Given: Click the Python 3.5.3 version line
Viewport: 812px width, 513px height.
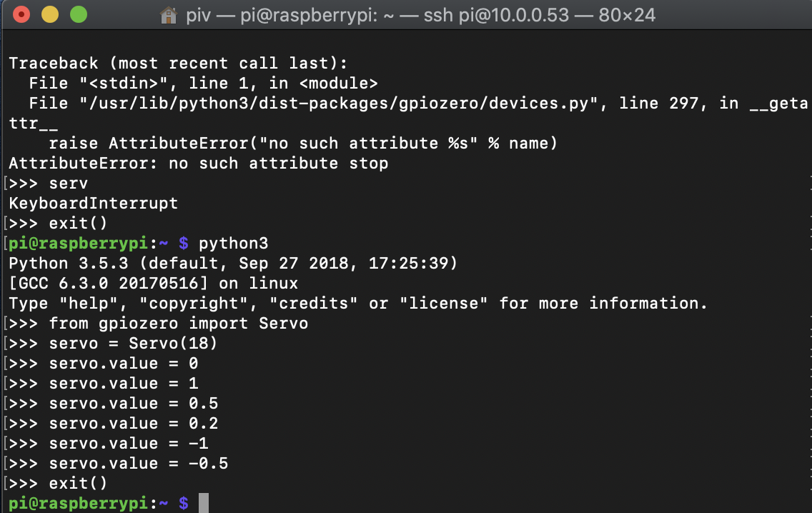Looking at the screenshot, I should click(x=232, y=264).
